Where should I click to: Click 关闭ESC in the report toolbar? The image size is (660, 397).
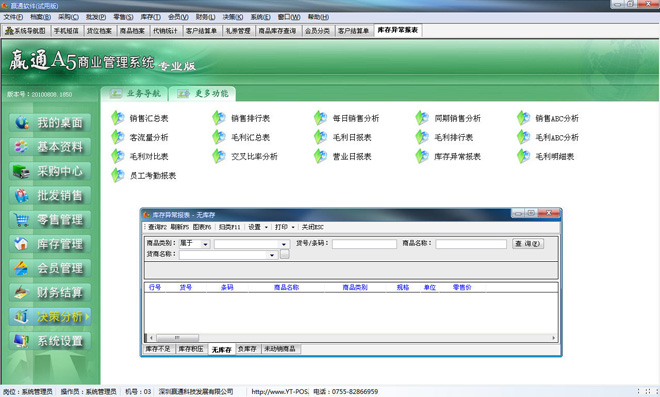[x=312, y=227]
